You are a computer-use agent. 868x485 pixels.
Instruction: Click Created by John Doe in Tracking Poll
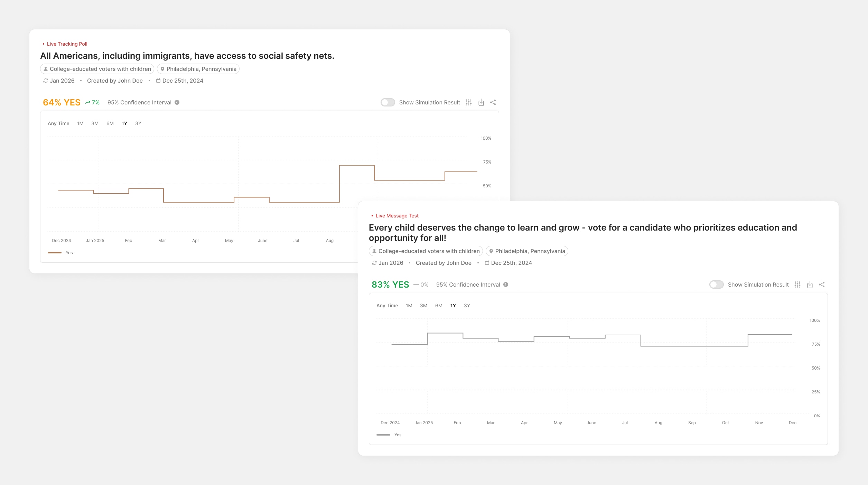click(115, 81)
